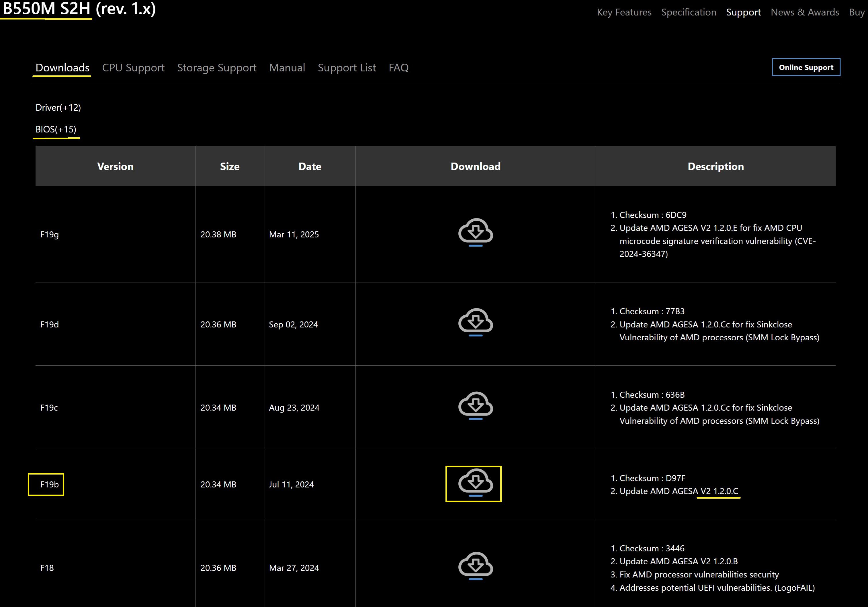868x607 pixels.
Task: Click the F19b version cell
Action: [49, 485]
